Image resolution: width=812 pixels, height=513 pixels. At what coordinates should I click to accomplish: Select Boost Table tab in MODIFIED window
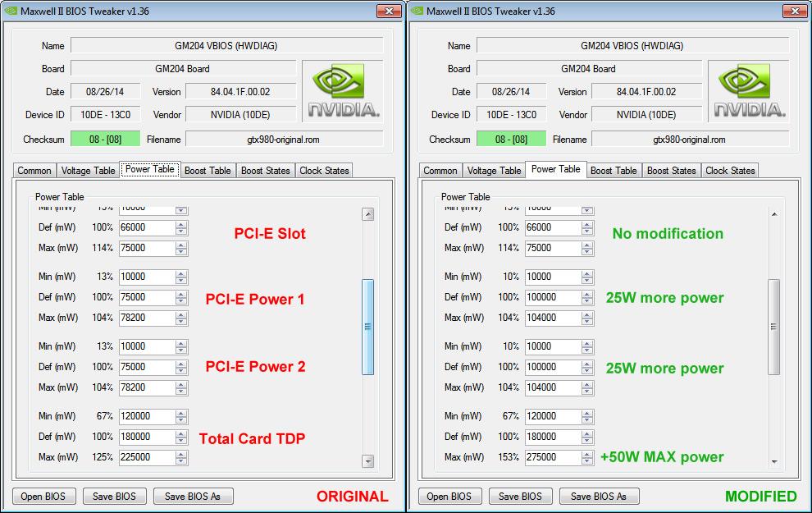click(614, 171)
